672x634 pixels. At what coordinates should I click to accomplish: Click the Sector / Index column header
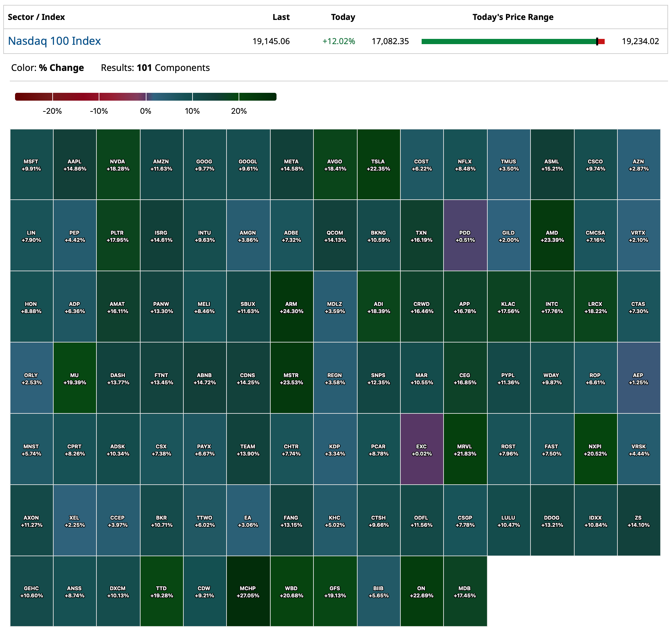[36, 17]
